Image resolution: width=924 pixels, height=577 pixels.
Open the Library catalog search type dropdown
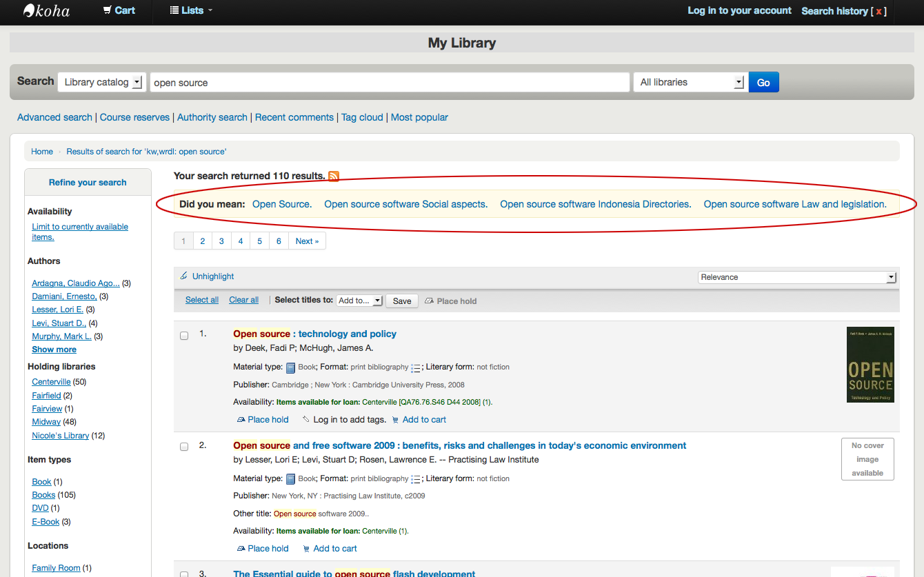(x=101, y=83)
